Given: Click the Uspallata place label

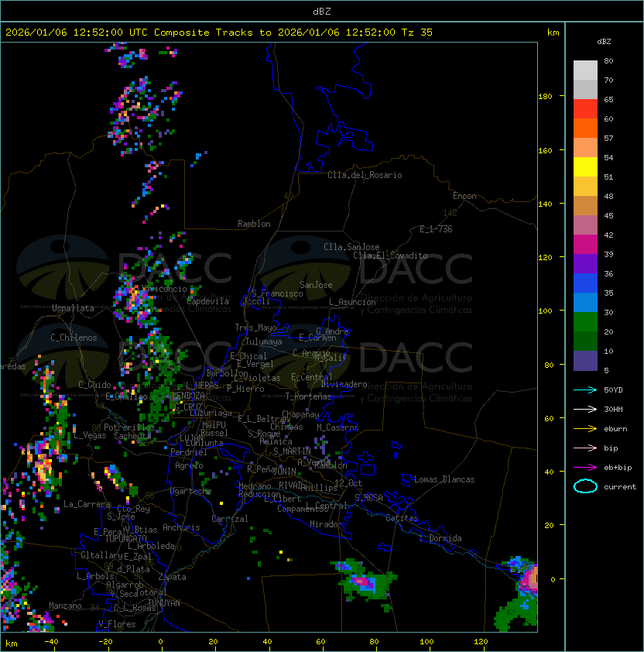Looking at the screenshot, I should tap(73, 308).
